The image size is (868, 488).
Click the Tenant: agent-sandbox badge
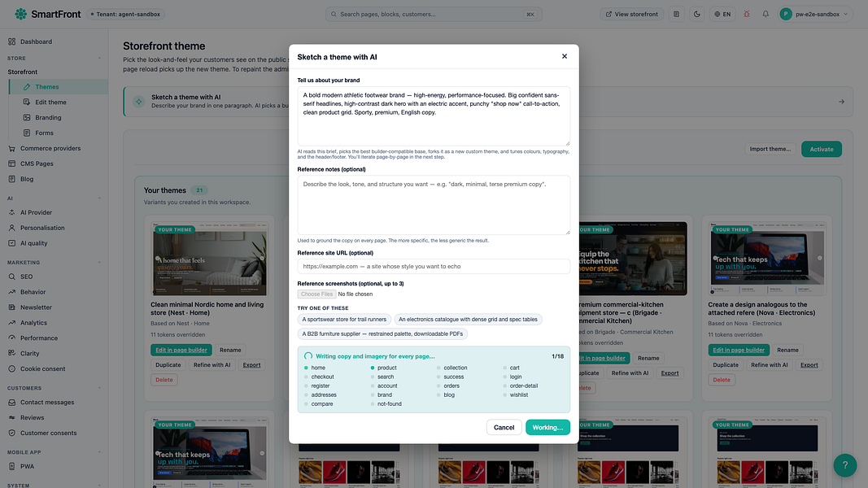click(x=125, y=14)
